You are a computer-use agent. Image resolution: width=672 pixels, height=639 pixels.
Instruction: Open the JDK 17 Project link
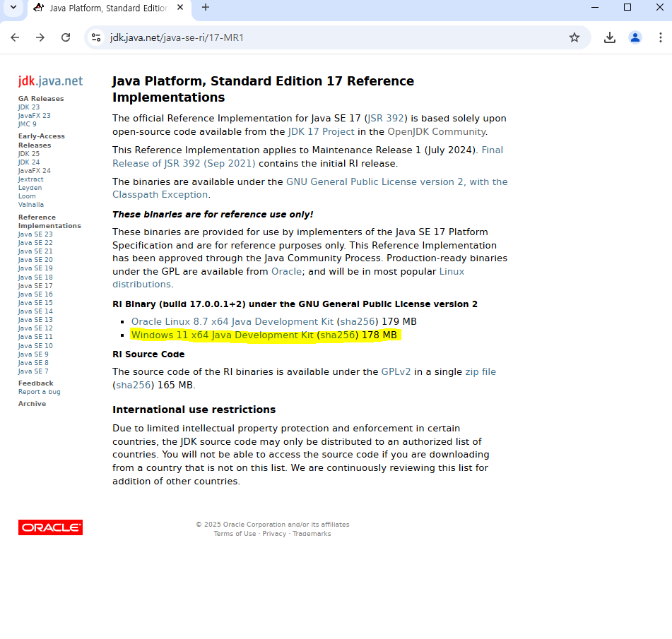tap(322, 132)
